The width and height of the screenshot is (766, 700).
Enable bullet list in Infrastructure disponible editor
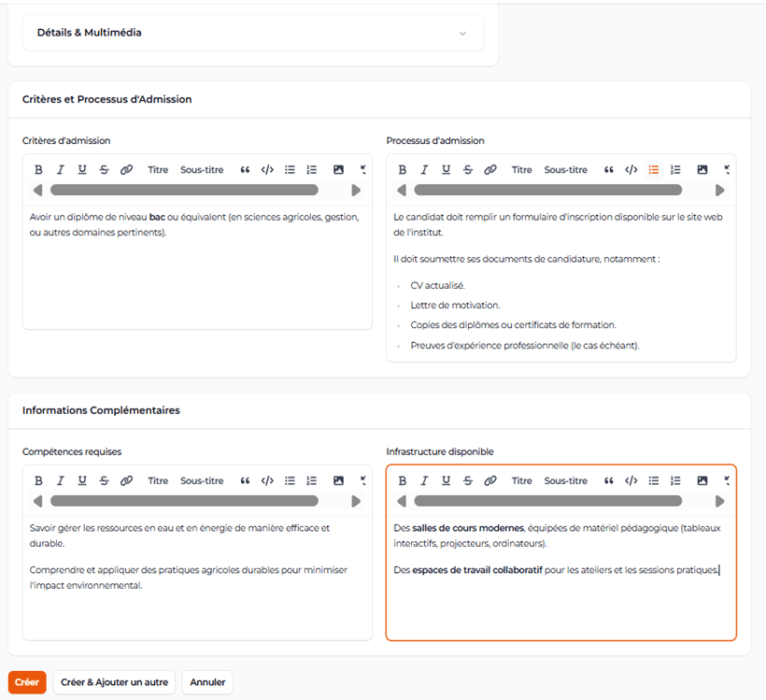654,481
